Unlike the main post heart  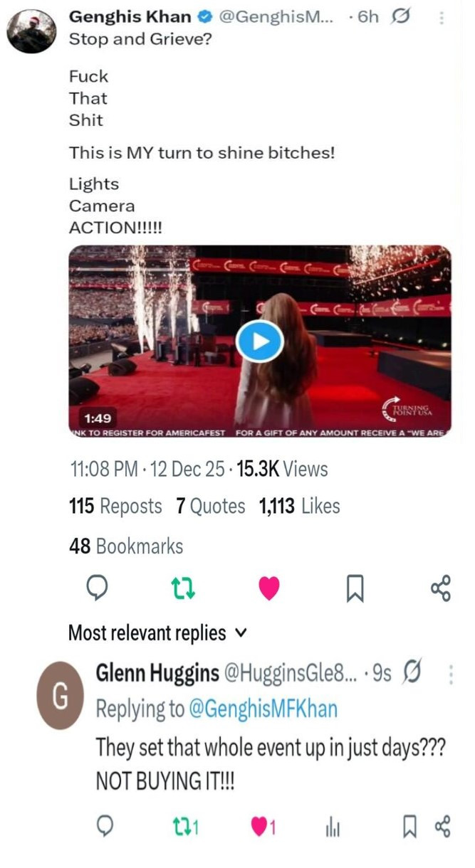[268, 588]
